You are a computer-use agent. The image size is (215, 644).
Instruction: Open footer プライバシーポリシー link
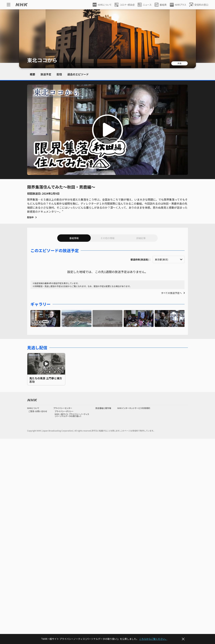pos(64,411)
